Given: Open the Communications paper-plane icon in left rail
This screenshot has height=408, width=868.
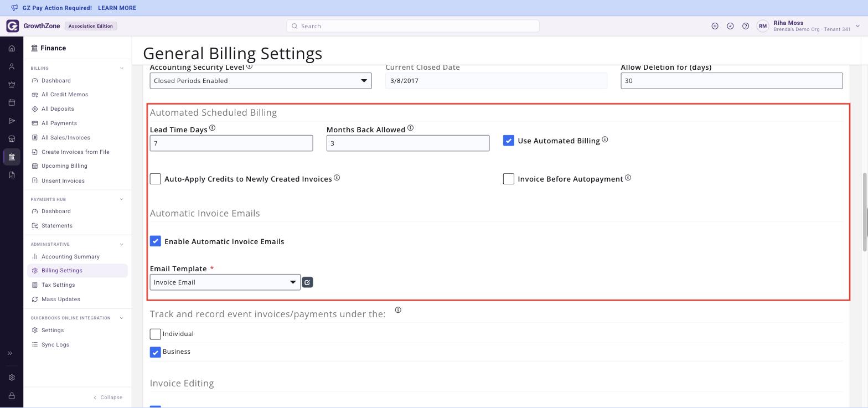Looking at the screenshot, I should click(x=12, y=121).
